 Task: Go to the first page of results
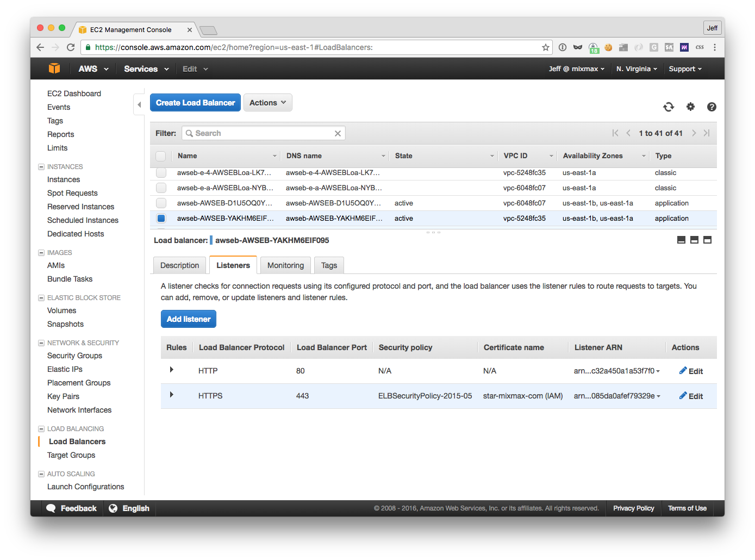click(x=615, y=133)
